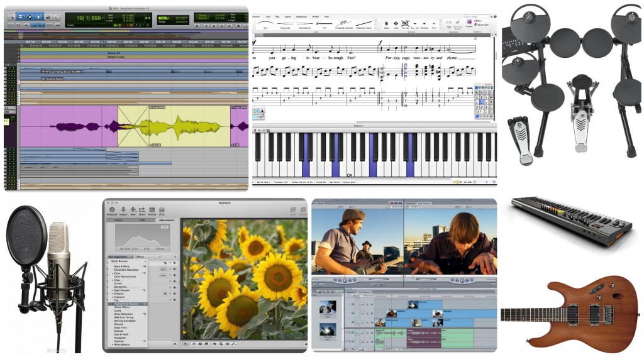The width and height of the screenshot is (644, 357).
Task: Choose the Trill line in Sibelius ribbon
Action: click(325, 25)
